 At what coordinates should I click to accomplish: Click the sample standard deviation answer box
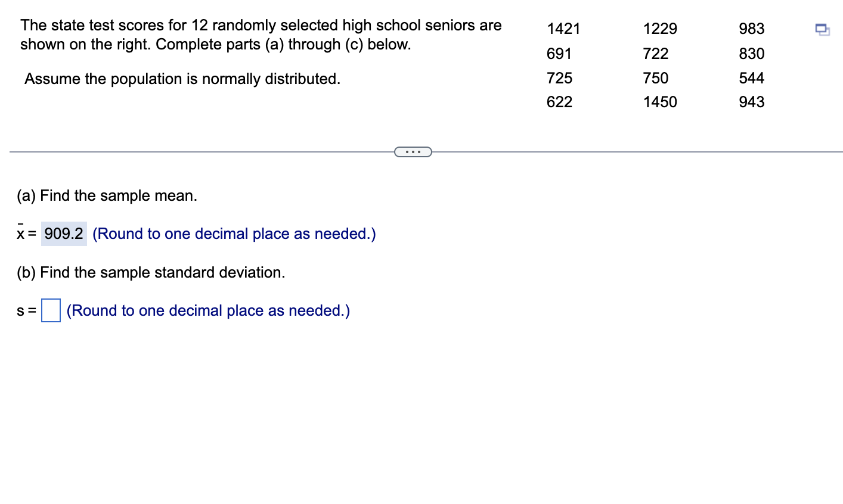tap(49, 310)
